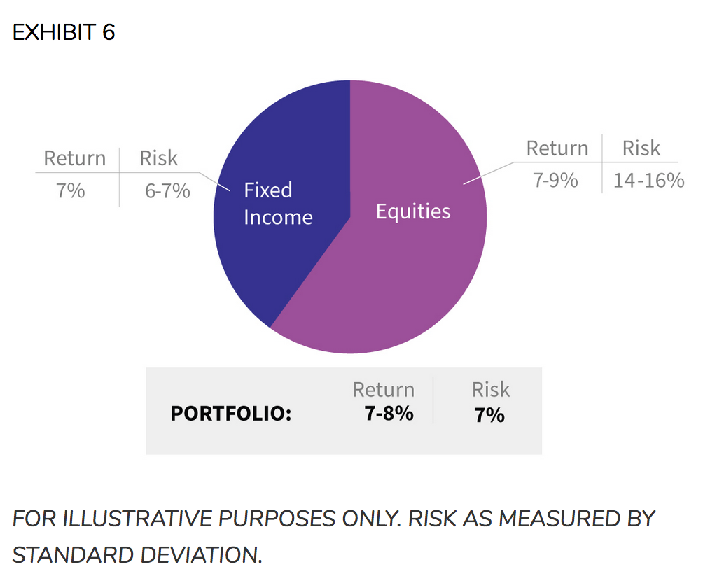Viewport: 703px width, 588px height.
Task: Click the bold PORTFOLIO: label
Action: [x=231, y=414]
